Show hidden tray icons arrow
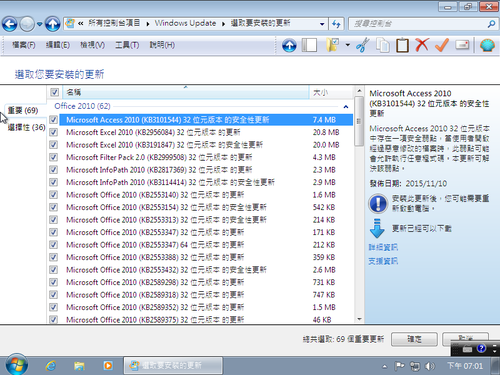This screenshot has width=500, height=375. 385,367
